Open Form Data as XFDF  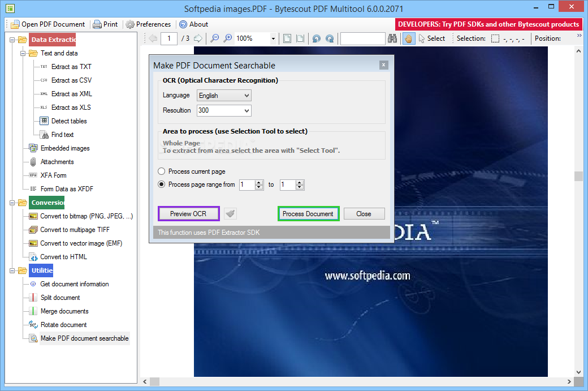tap(67, 189)
